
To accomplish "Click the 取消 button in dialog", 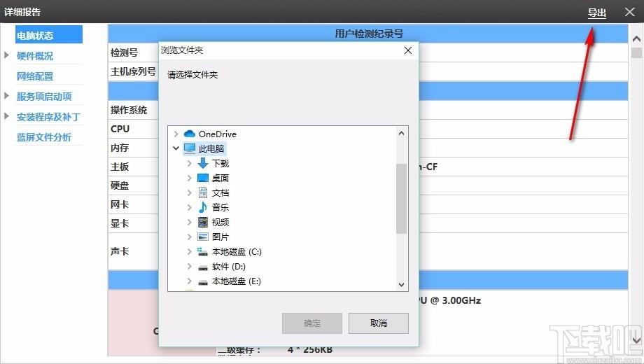I will pyautogui.click(x=378, y=323).
